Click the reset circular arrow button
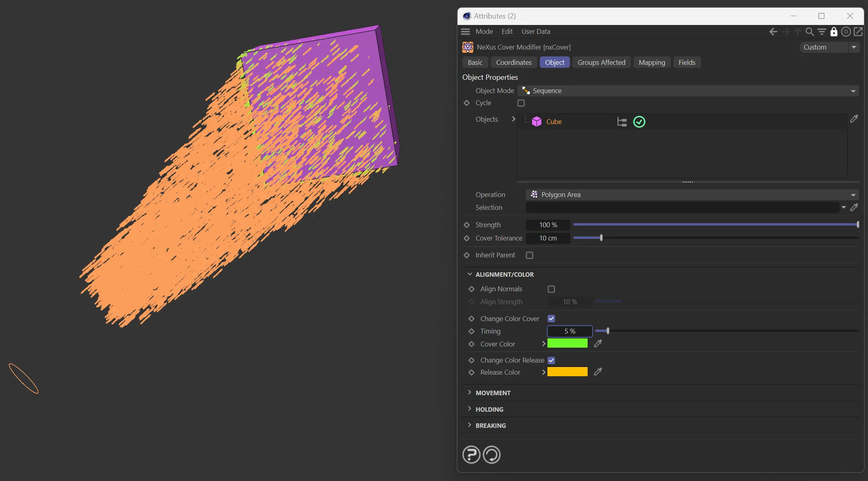868x481 pixels. [x=491, y=455]
